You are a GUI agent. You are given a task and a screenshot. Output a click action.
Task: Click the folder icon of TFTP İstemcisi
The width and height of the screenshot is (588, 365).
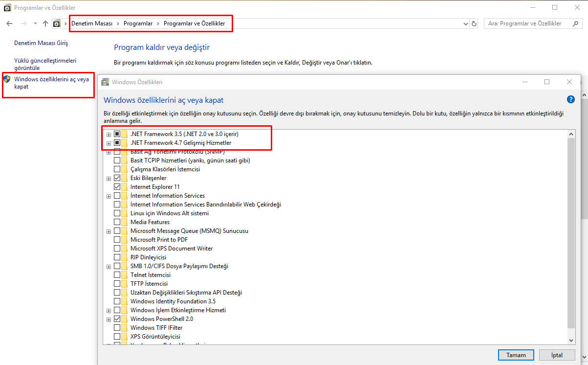point(124,283)
